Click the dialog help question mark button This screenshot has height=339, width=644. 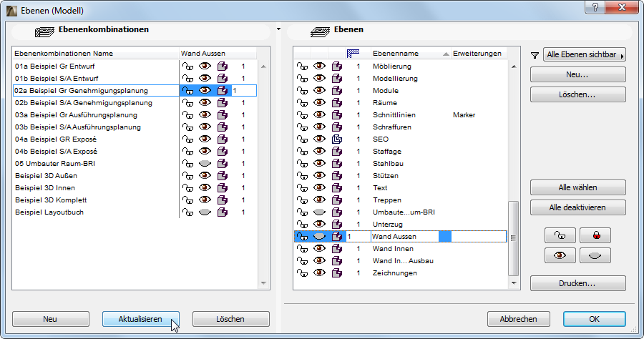coord(595,7)
